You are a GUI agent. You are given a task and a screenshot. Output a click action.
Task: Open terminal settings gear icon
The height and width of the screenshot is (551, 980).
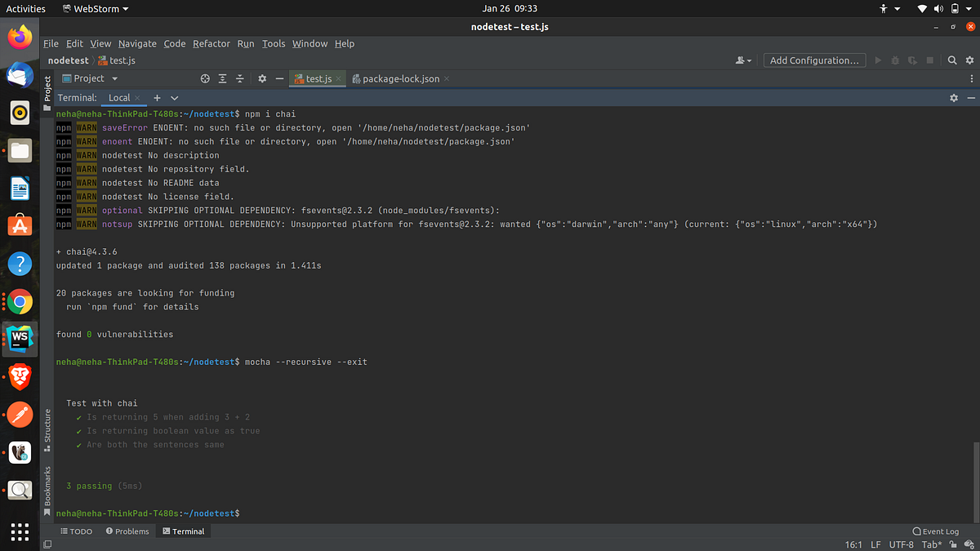tap(953, 98)
